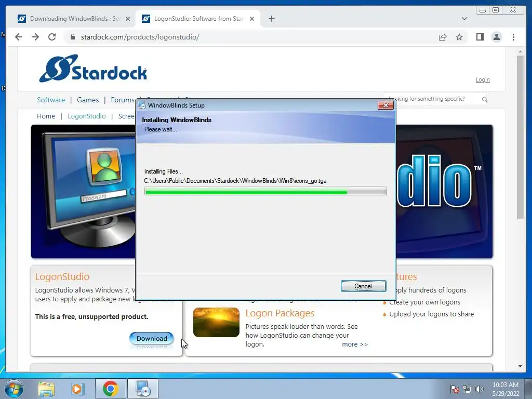Click the scrollbar up arrow

(520, 52)
